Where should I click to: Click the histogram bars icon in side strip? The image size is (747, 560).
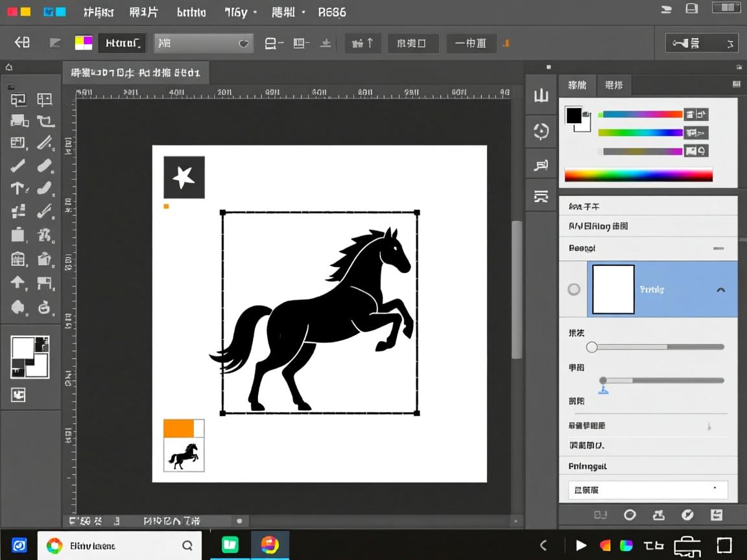point(541,96)
